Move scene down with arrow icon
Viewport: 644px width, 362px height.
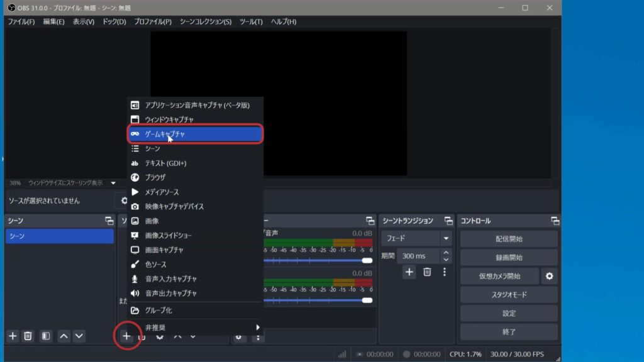79,336
